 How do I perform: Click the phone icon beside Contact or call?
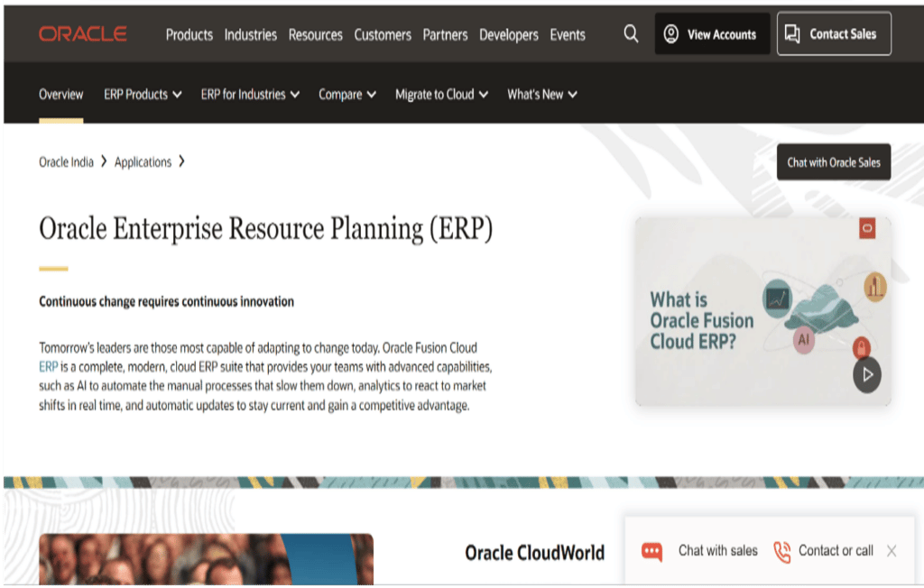pos(782,551)
